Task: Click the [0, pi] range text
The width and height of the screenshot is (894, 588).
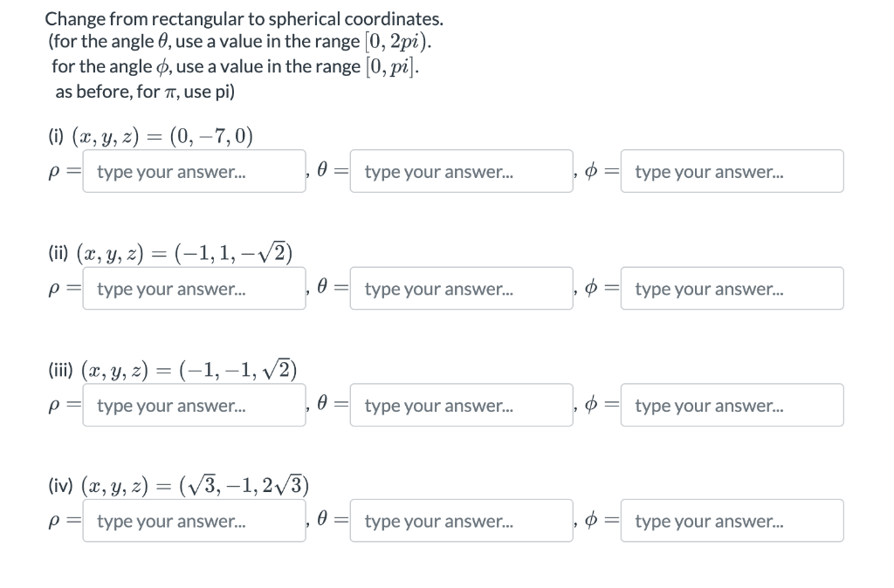Action: pos(392,66)
